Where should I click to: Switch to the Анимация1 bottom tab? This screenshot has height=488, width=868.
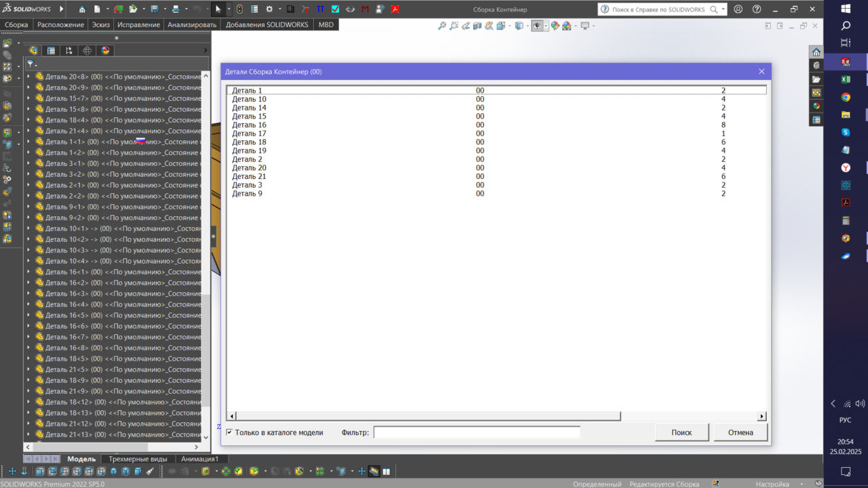(199, 459)
